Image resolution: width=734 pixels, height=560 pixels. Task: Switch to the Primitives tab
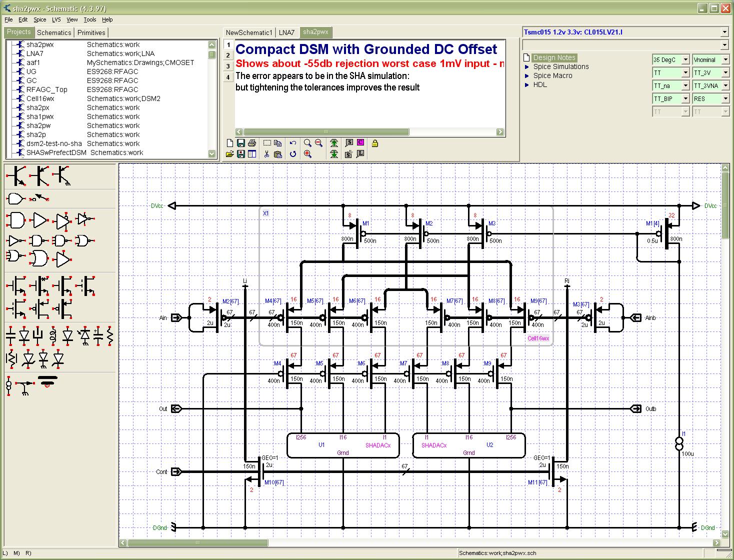(91, 32)
